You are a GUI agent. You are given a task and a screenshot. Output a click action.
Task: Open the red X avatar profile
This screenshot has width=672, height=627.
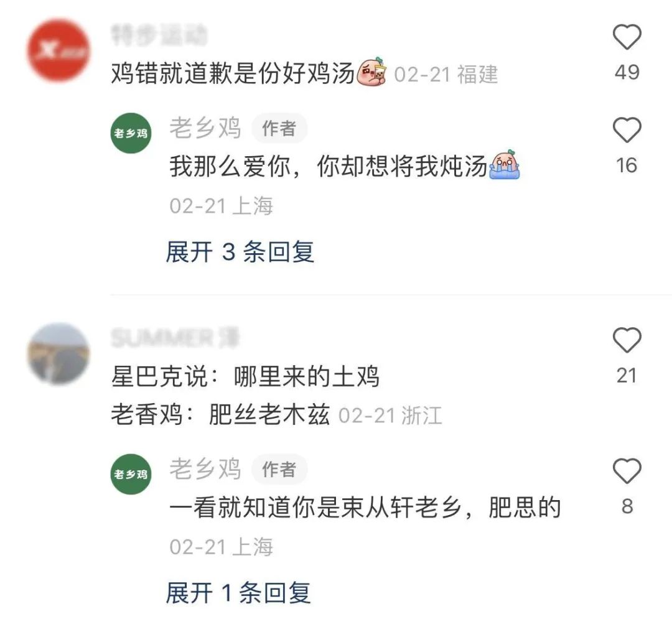coord(58,50)
